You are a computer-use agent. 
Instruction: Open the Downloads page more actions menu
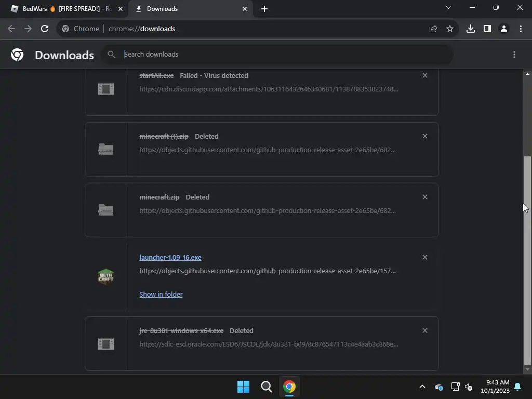pyautogui.click(x=514, y=55)
